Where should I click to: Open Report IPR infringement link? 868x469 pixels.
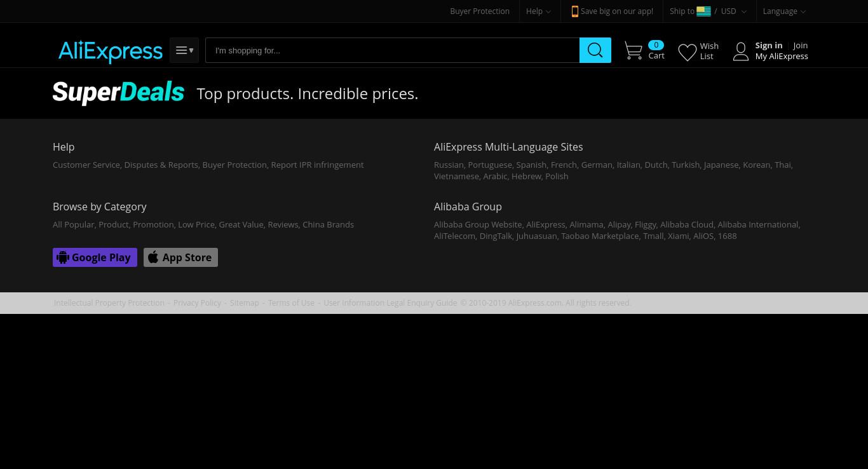pos(317,165)
